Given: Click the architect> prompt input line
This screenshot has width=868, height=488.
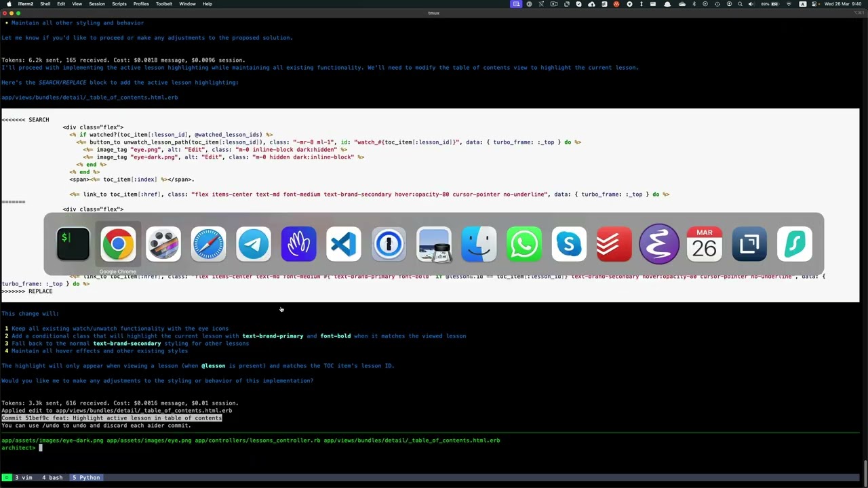Looking at the screenshot, I should (434, 448).
